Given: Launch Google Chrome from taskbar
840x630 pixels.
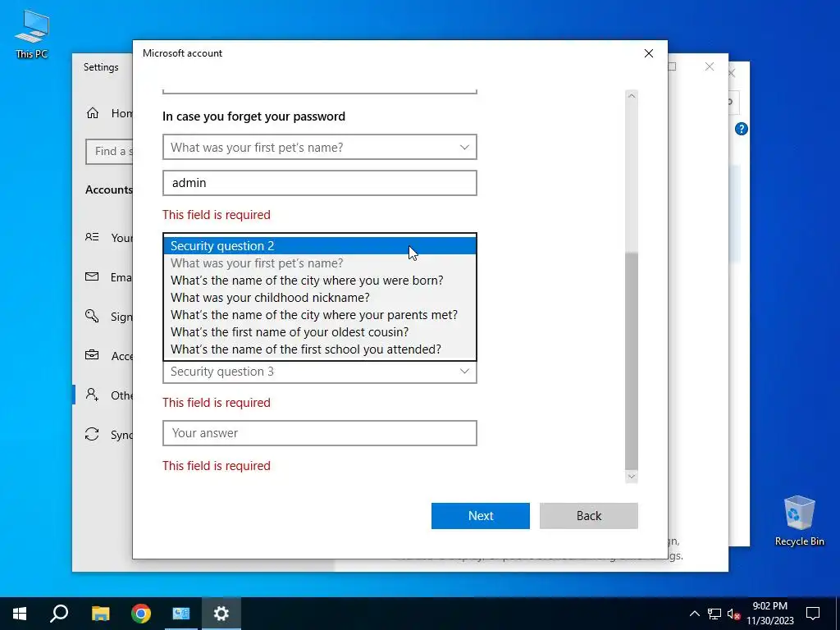Looking at the screenshot, I should [x=141, y=614].
